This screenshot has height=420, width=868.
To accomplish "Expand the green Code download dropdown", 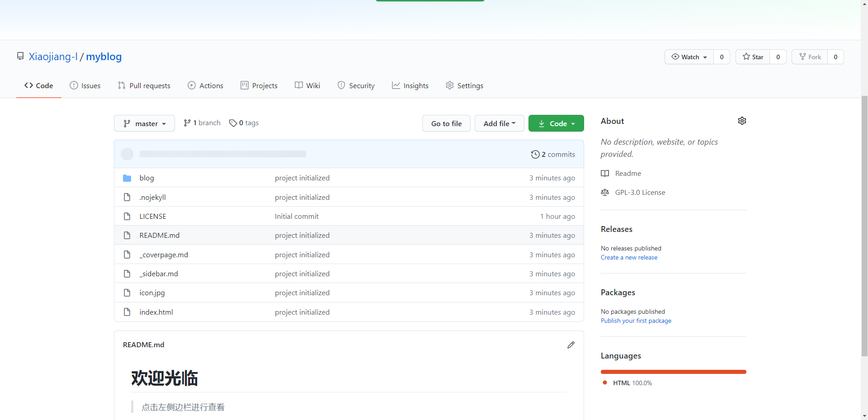I will tap(556, 123).
